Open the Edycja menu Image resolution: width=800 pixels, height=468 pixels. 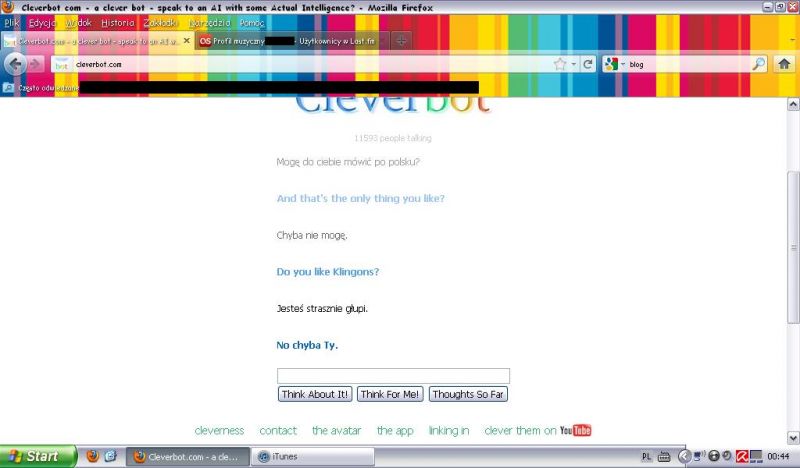pos(42,23)
